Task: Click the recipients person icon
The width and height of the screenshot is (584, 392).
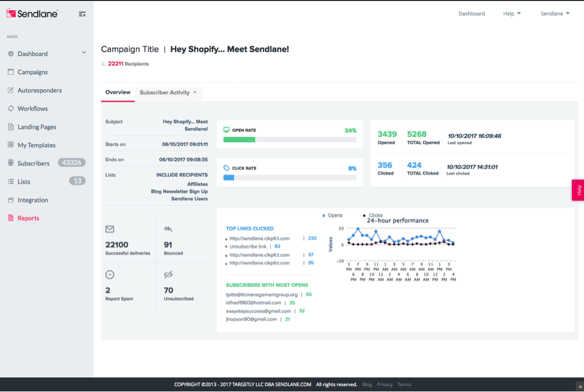Action: pyautogui.click(x=103, y=63)
